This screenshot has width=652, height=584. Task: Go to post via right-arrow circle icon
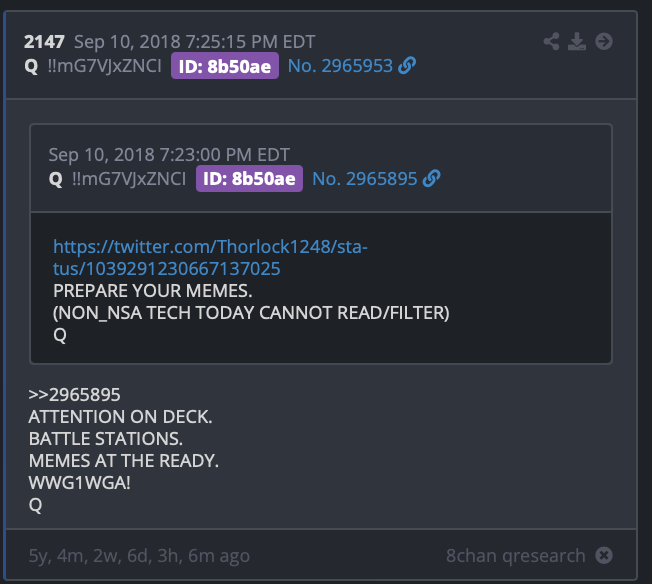click(x=604, y=41)
